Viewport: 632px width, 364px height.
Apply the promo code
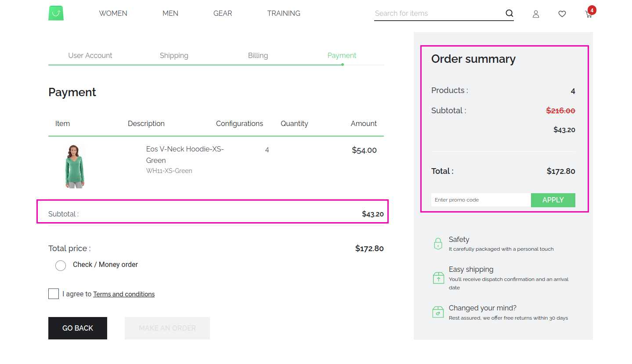pyautogui.click(x=553, y=200)
